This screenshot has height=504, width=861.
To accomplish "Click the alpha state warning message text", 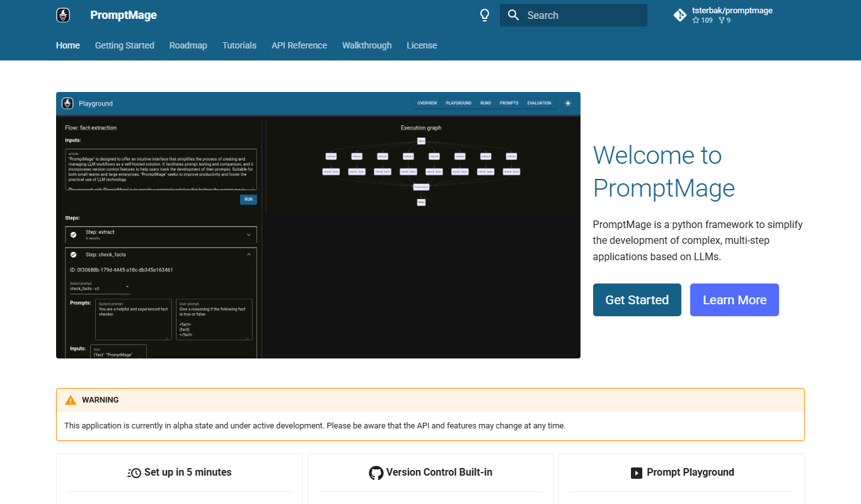I will tap(315, 426).
